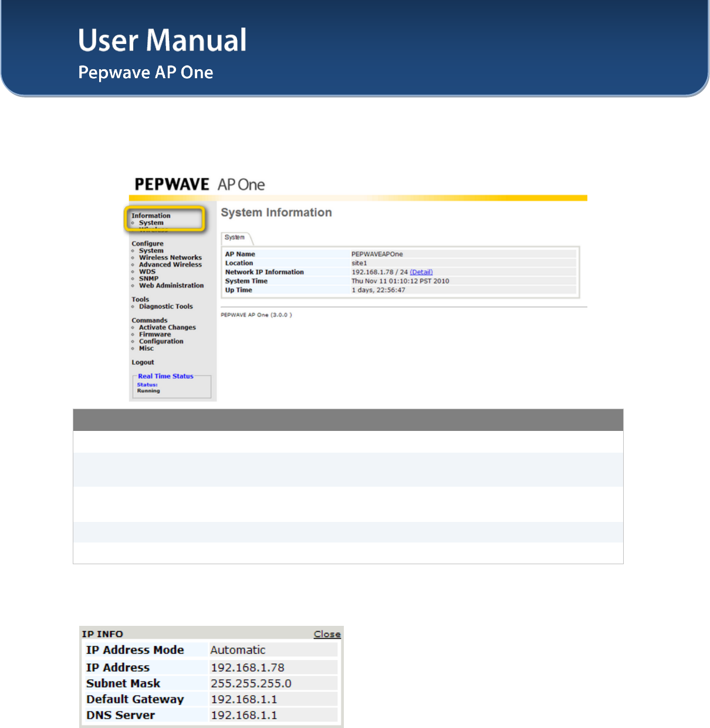710x728 pixels.
Task: Click the Pepwave AP One subtitle
Action: point(146,73)
